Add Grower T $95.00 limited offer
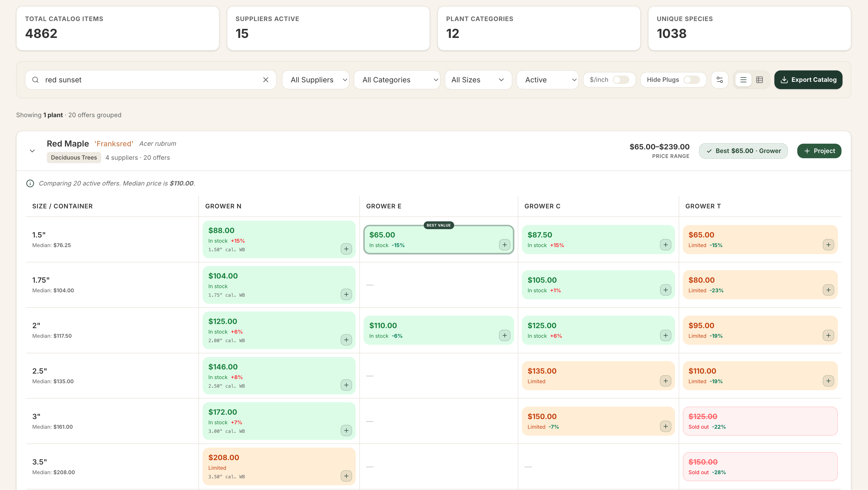This screenshot has height=490, width=868. tap(828, 335)
